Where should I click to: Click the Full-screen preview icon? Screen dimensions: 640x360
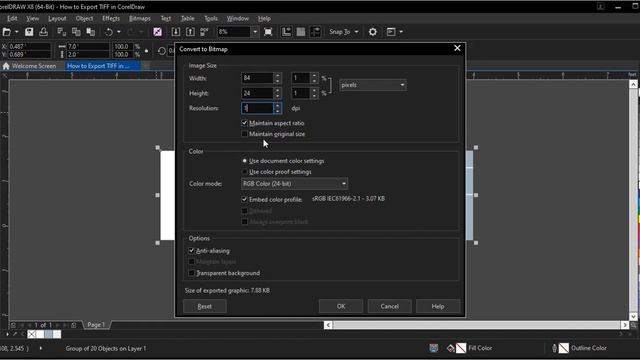pyautogui.click(x=268, y=32)
